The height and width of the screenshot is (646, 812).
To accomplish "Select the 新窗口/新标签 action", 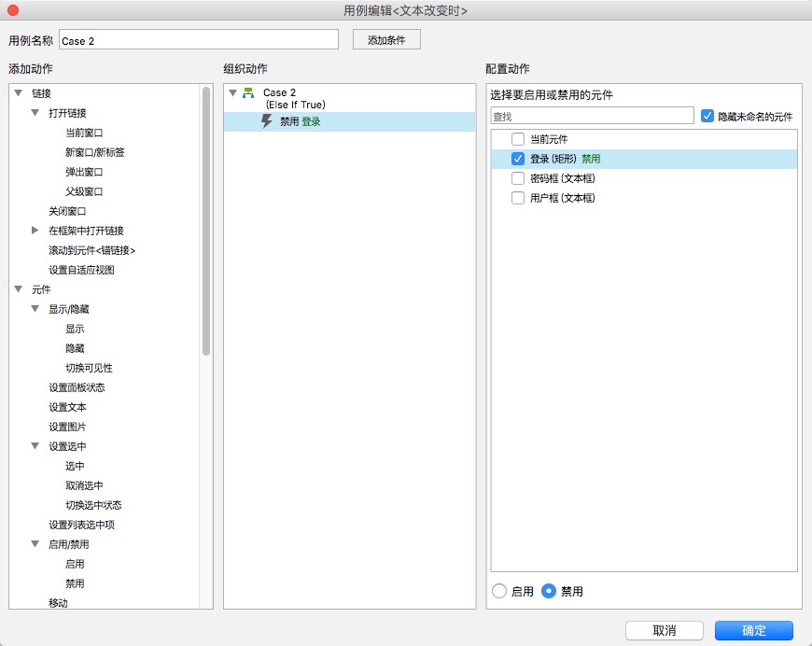I will tap(95, 152).
